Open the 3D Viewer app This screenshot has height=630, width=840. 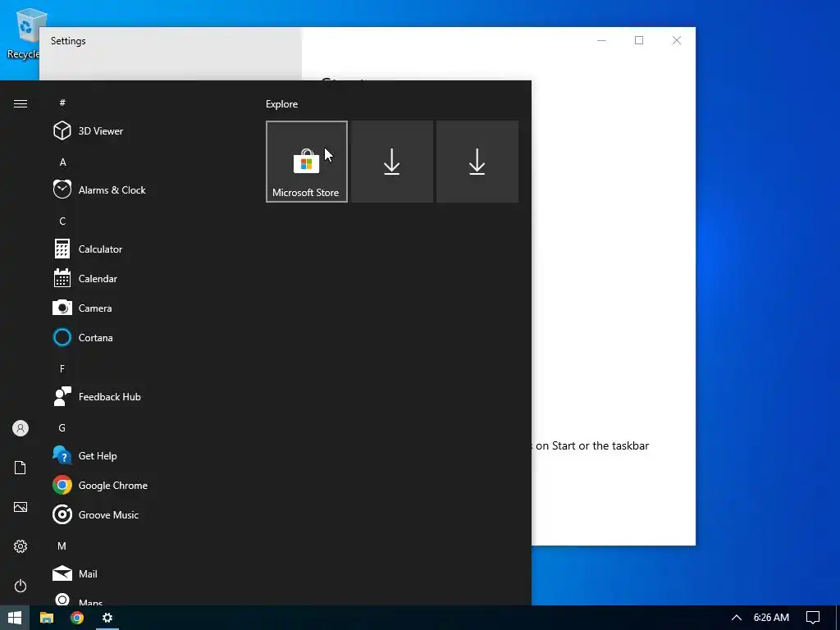click(x=144, y=130)
